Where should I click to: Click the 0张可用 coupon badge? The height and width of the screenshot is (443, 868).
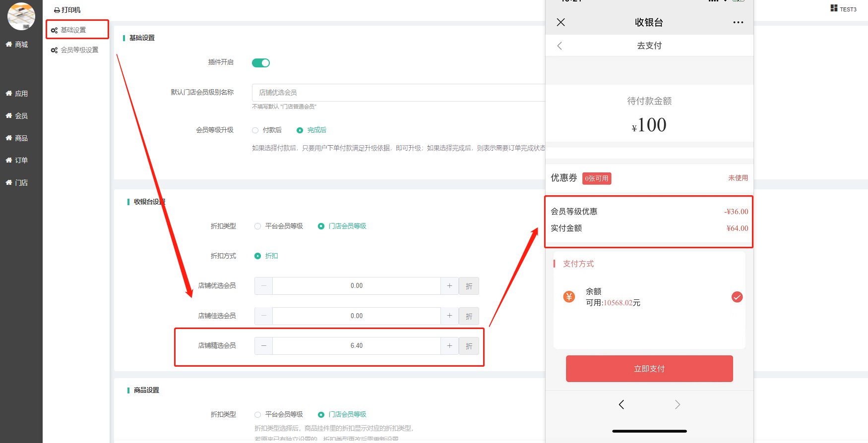[596, 178]
